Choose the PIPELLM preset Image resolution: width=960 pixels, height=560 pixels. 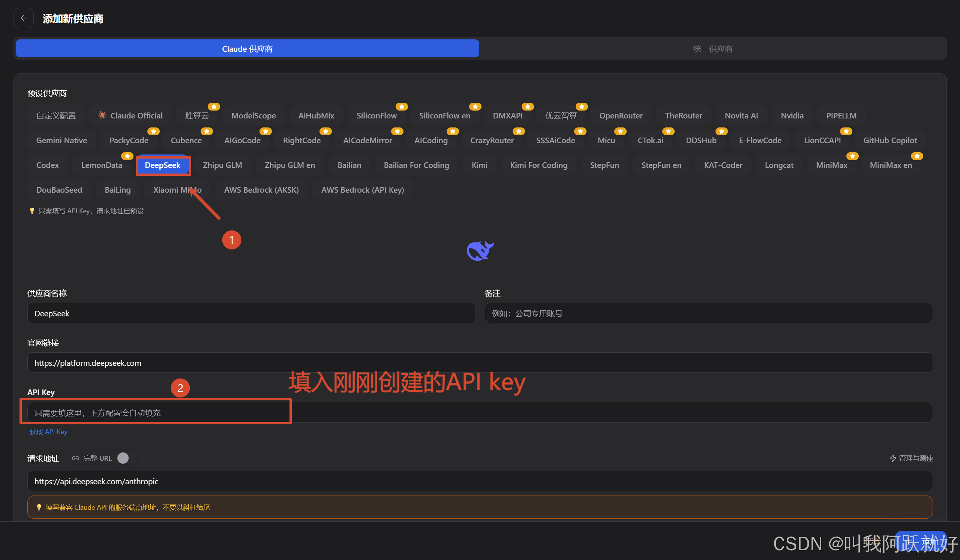click(x=841, y=115)
